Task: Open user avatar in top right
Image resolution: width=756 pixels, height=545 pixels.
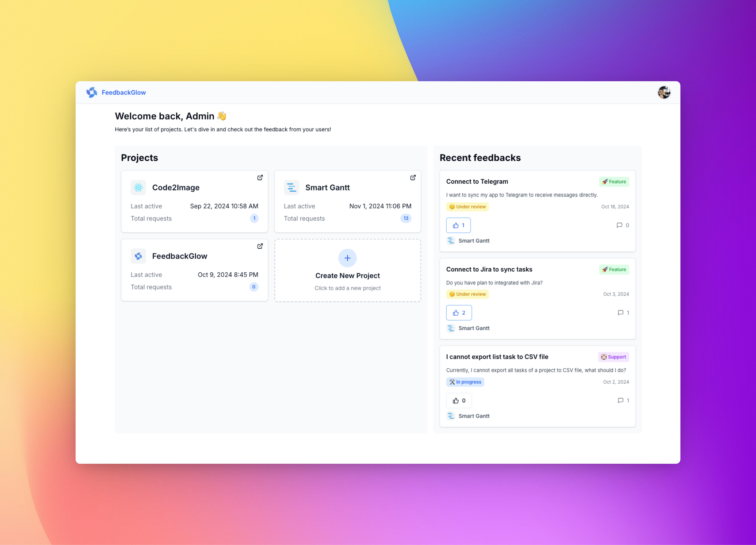Action: point(664,92)
